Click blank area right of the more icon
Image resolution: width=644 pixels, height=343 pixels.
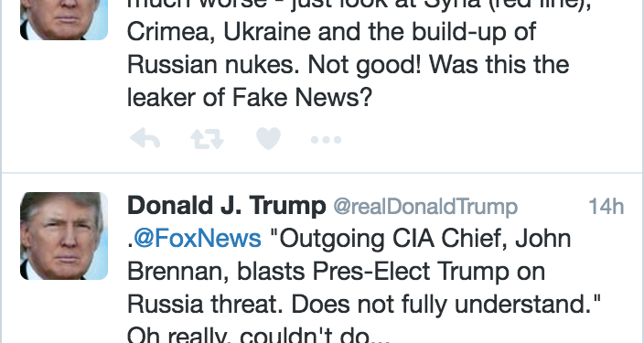tap(488, 140)
